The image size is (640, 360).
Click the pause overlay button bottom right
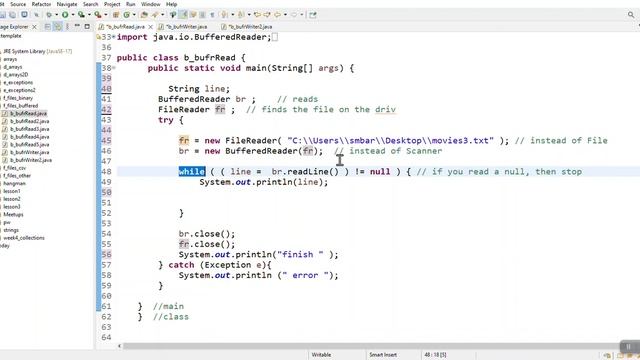tap(629, 347)
